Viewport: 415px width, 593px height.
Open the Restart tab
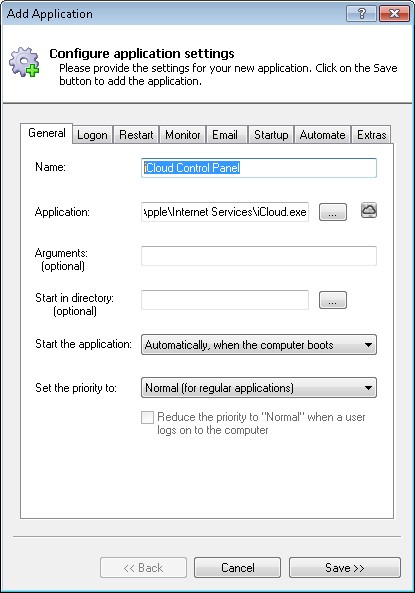point(136,135)
